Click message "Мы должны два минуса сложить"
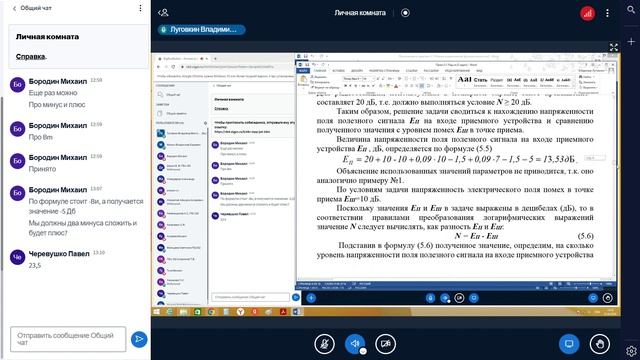The image size is (640, 360). coord(83,228)
